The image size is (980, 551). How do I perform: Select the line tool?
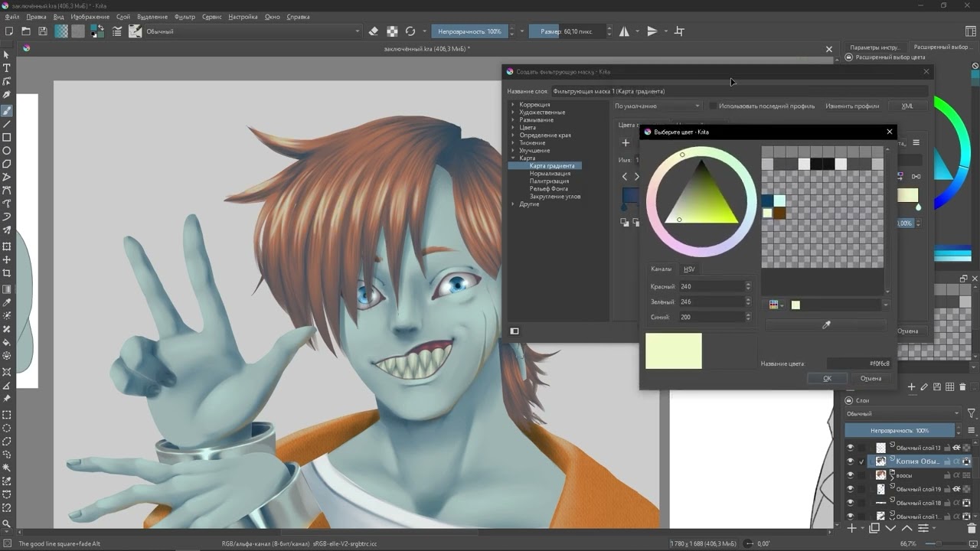7,124
